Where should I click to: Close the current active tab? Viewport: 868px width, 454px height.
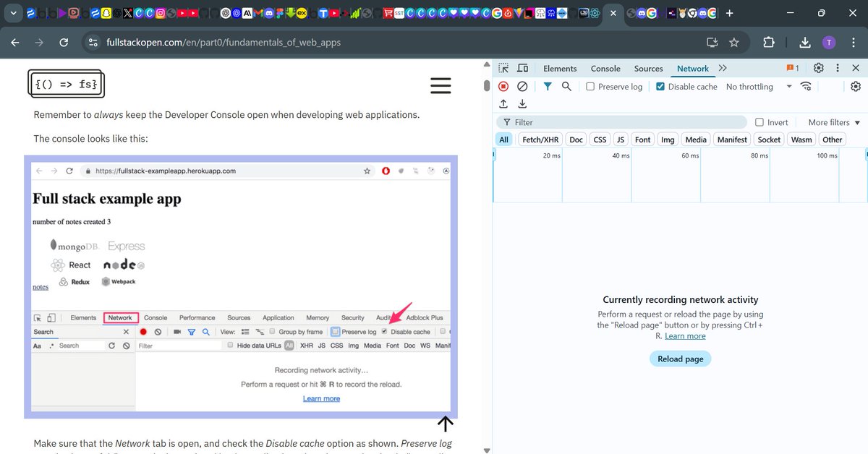point(613,13)
